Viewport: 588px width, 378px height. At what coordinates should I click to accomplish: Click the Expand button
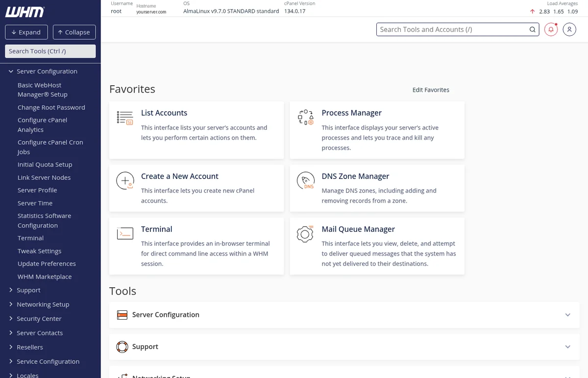(26, 32)
